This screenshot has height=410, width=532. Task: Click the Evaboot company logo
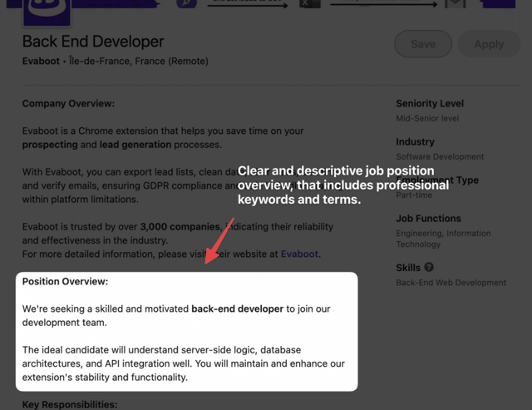[47, 12]
